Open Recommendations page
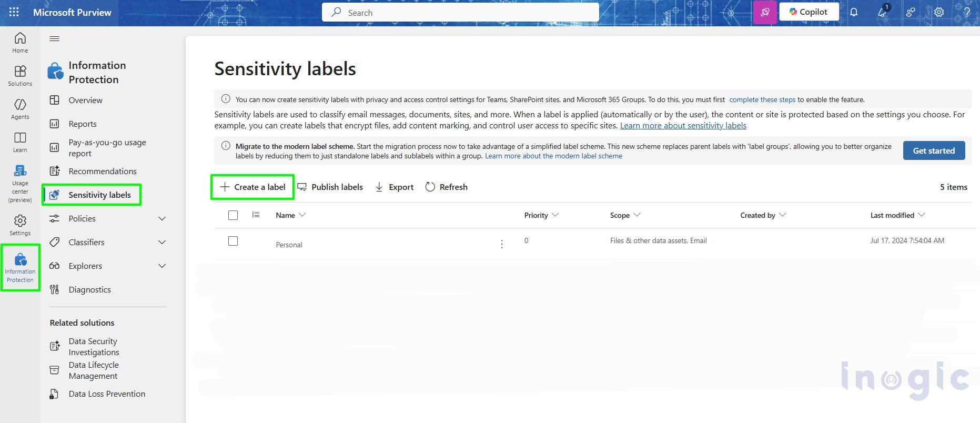The height and width of the screenshot is (423, 980). pos(103,171)
